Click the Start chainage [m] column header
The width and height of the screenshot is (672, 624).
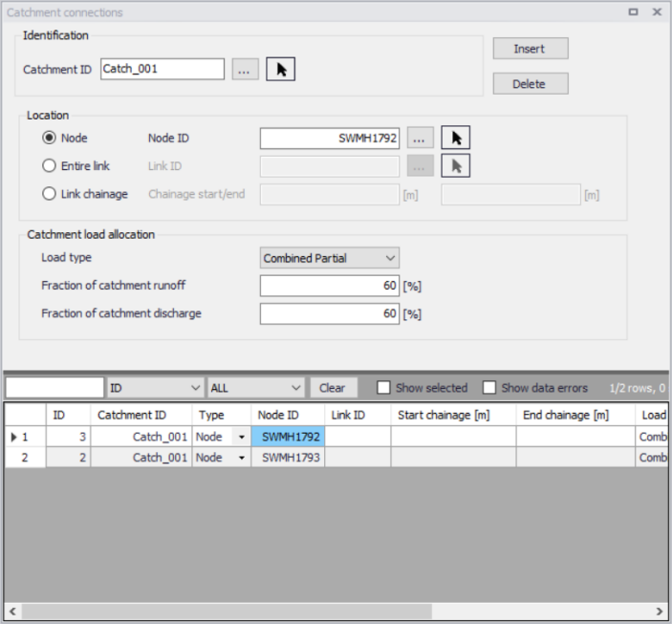453,415
